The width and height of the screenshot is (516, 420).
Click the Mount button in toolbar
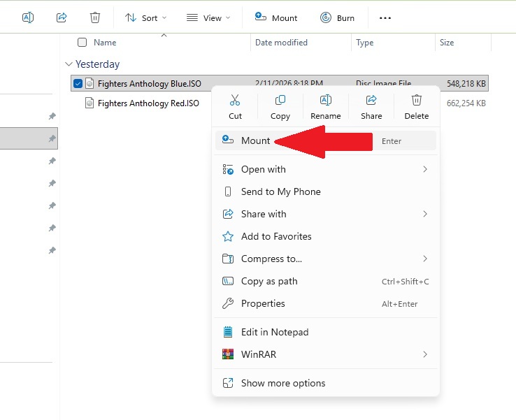click(275, 17)
